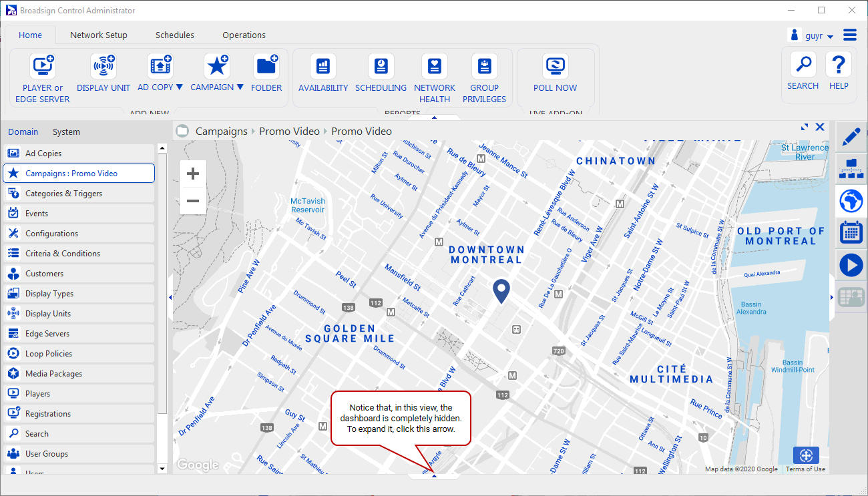Screen dimensions: 868x496
Task: Click the map recenter button
Action: click(806, 455)
